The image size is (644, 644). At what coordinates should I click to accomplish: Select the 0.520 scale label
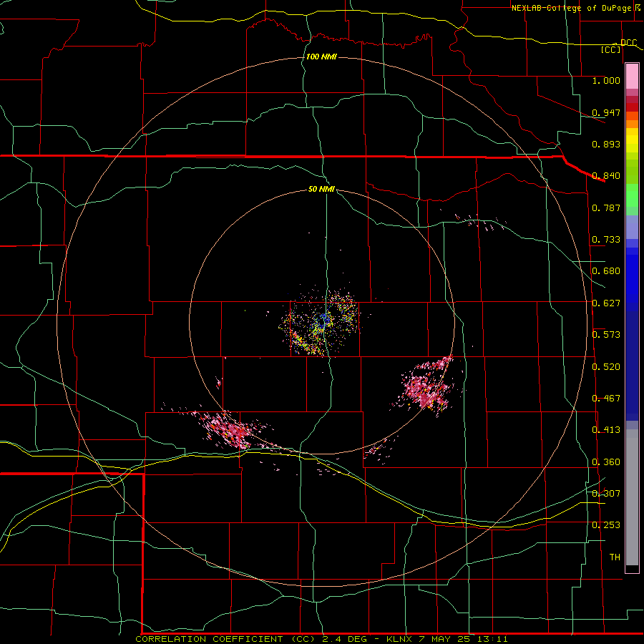606,367
